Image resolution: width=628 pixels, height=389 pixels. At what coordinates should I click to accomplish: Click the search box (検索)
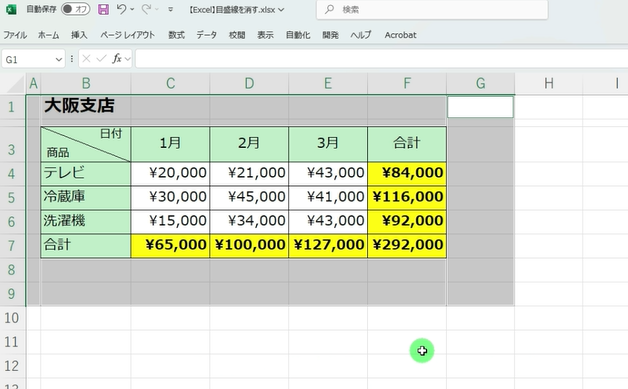432,10
